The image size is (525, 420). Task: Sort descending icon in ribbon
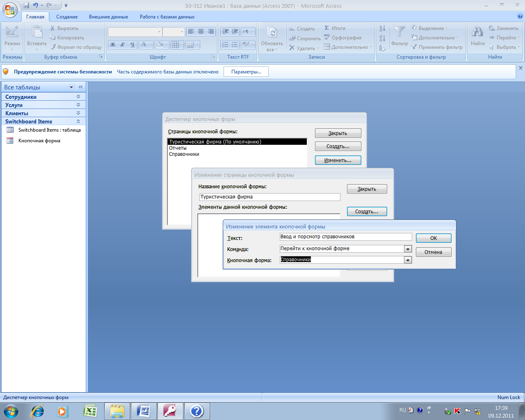point(382,38)
